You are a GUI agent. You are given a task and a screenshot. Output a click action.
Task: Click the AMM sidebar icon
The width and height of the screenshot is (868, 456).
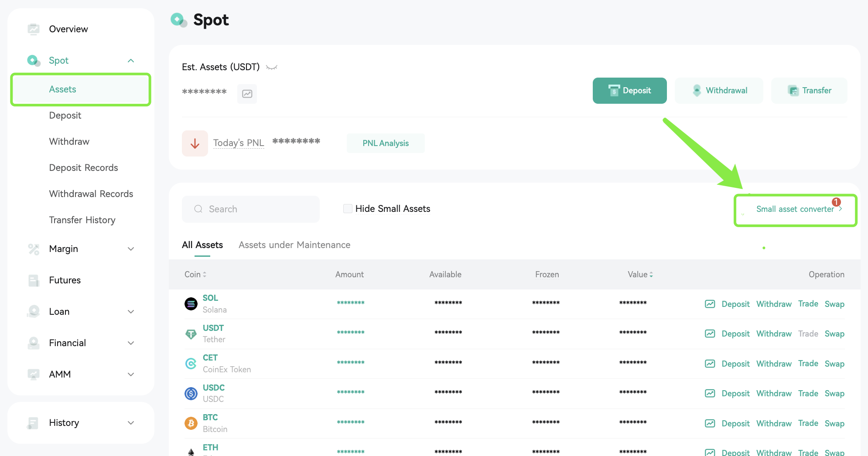coord(34,374)
